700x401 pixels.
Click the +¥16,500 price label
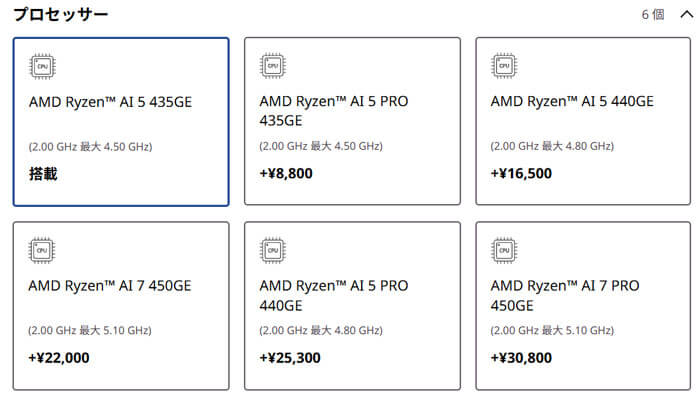pos(521,173)
